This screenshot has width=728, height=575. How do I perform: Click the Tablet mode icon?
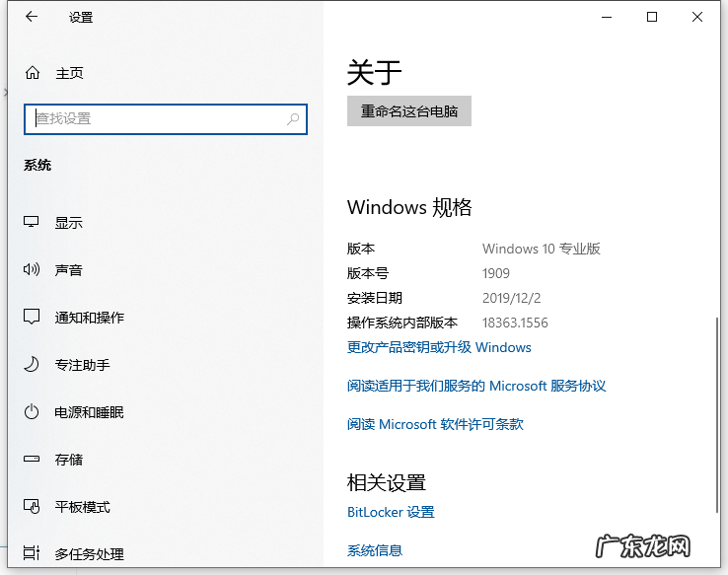[x=32, y=506]
